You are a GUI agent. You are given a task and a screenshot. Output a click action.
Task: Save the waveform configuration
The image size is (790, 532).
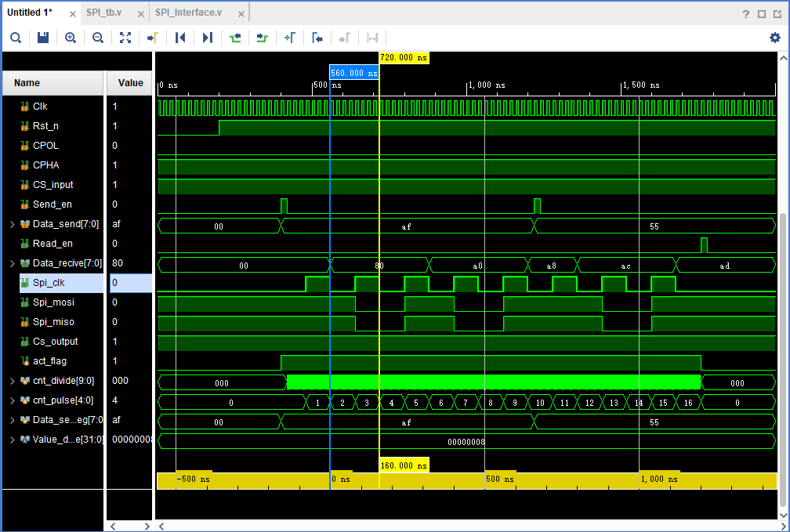coord(43,38)
